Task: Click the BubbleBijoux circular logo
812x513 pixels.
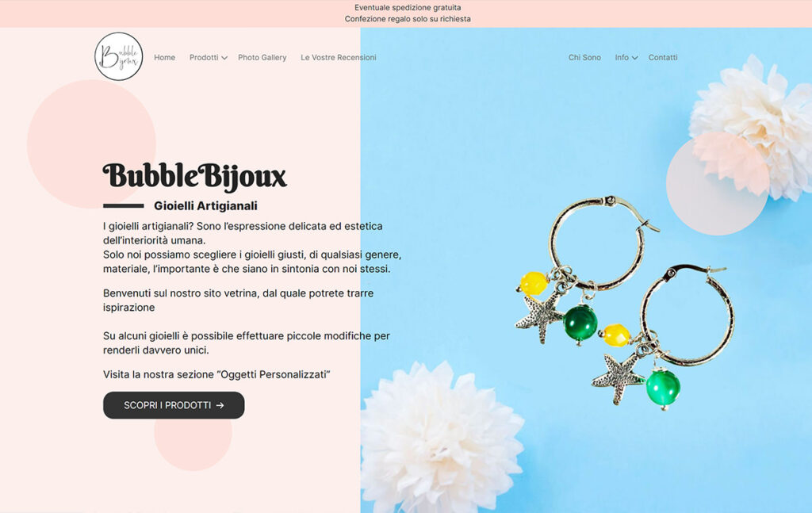Action: [119, 56]
